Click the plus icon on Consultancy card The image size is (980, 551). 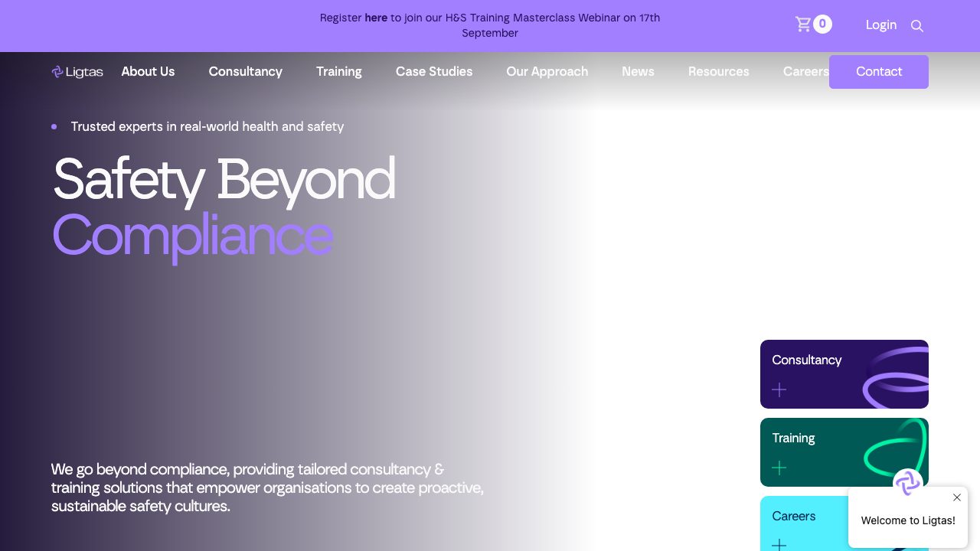click(779, 390)
